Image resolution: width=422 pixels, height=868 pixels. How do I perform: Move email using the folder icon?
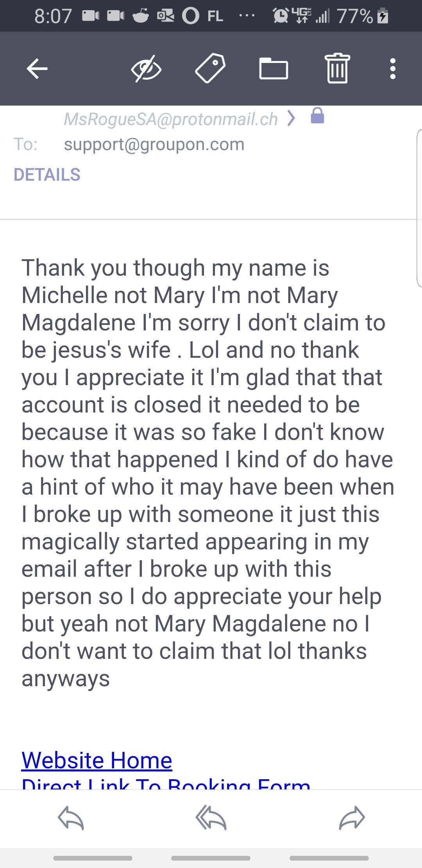(x=274, y=69)
